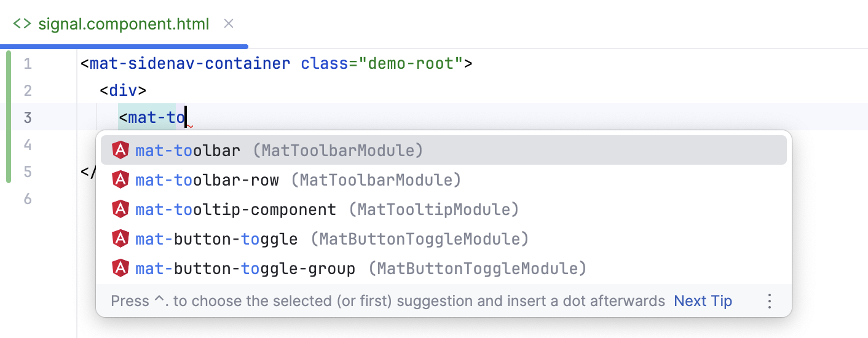Click HTML file icon on signal.component.html tab
The width and height of the screenshot is (868, 338).
coord(22,24)
